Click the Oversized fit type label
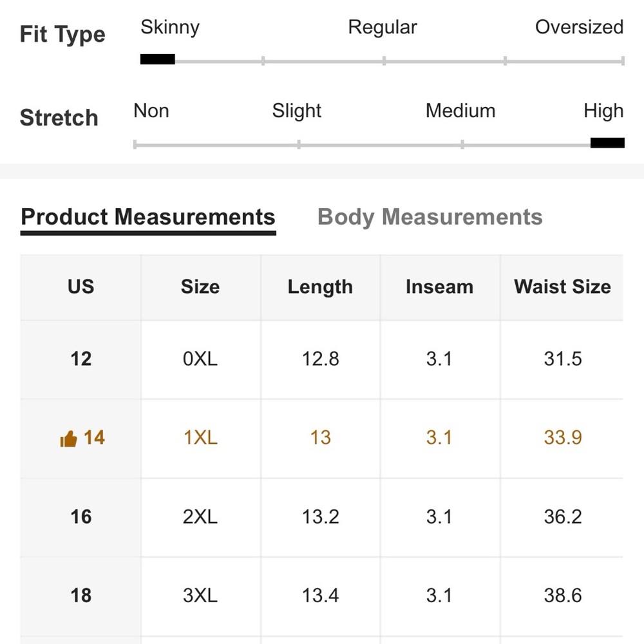Viewport: 644px width, 644px height. [579, 27]
